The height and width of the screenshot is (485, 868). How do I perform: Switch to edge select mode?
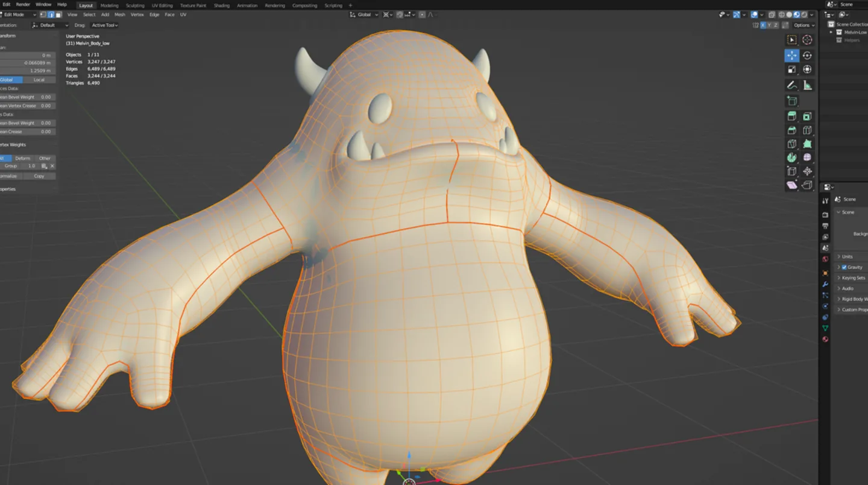[52, 14]
